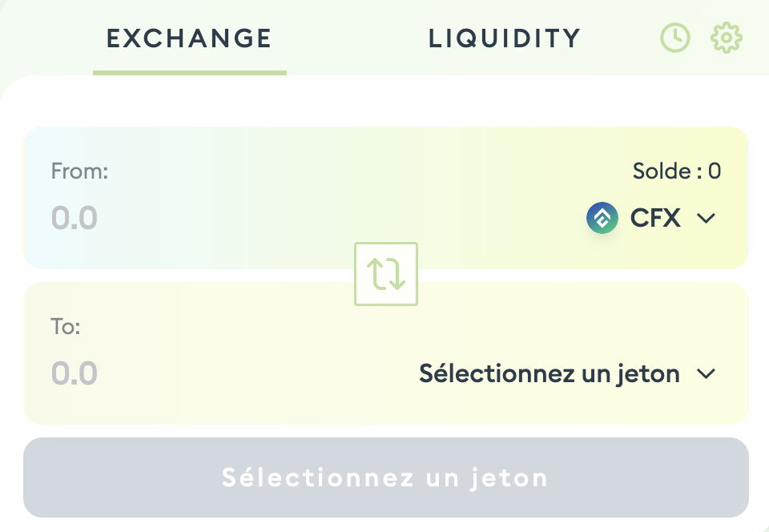Click the CFX token logo
The width and height of the screenshot is (769, 532).
click(602, 218)
